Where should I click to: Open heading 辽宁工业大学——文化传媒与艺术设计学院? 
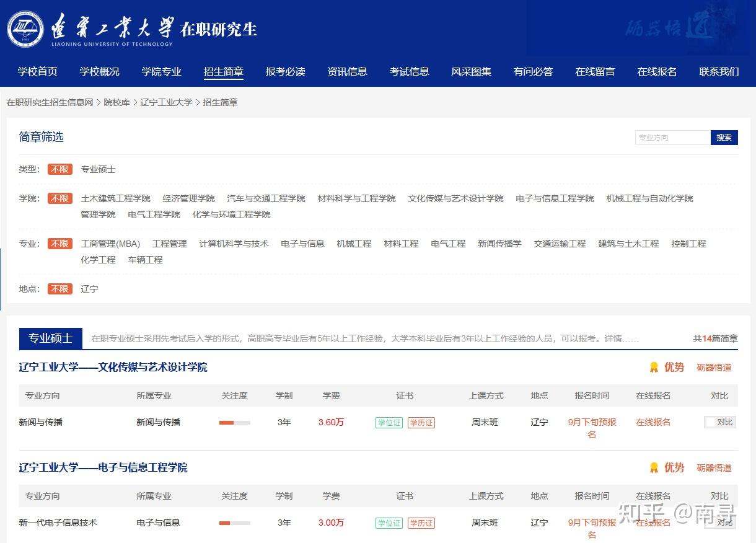coord(113,368)
